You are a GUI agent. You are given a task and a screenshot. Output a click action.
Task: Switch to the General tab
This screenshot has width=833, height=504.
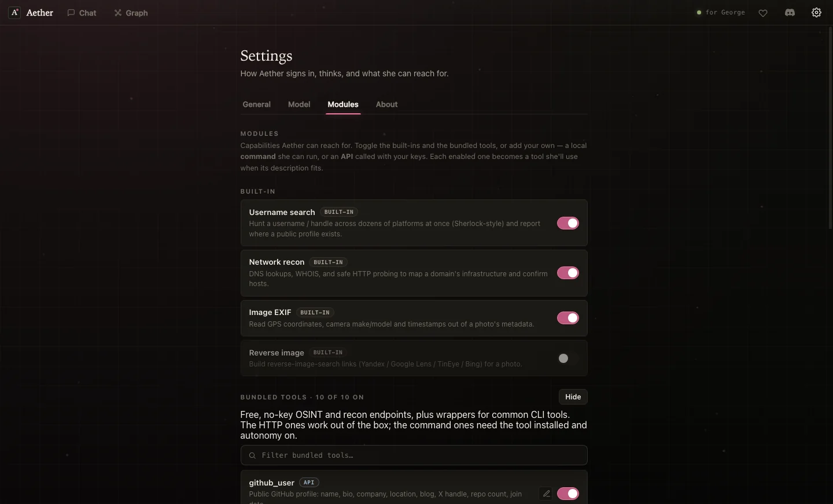257,105
